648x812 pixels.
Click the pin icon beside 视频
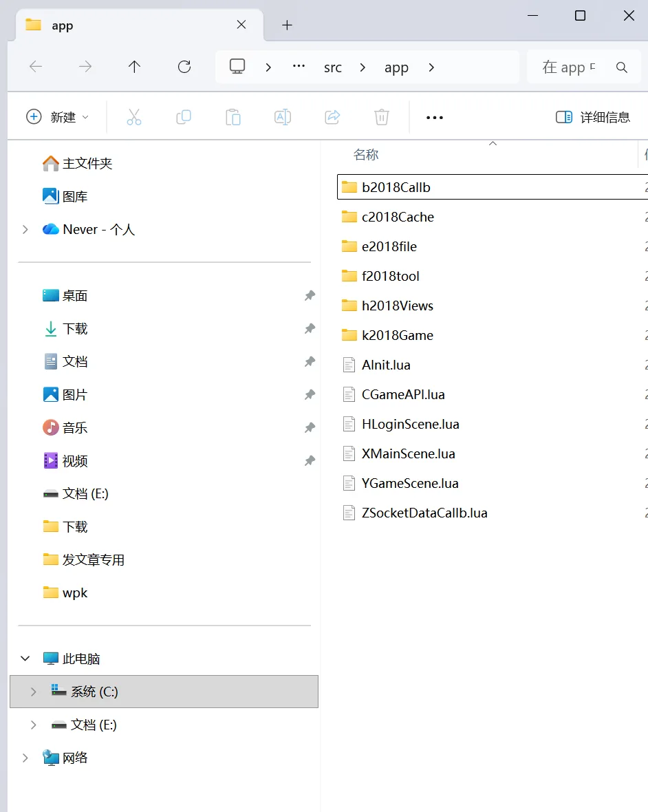coord(310,461)
